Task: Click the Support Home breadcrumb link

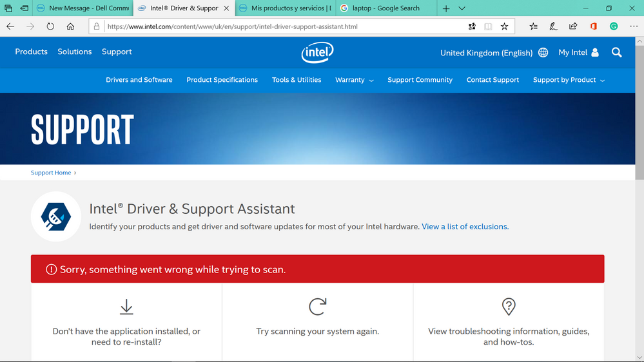Action: [51, 173]
